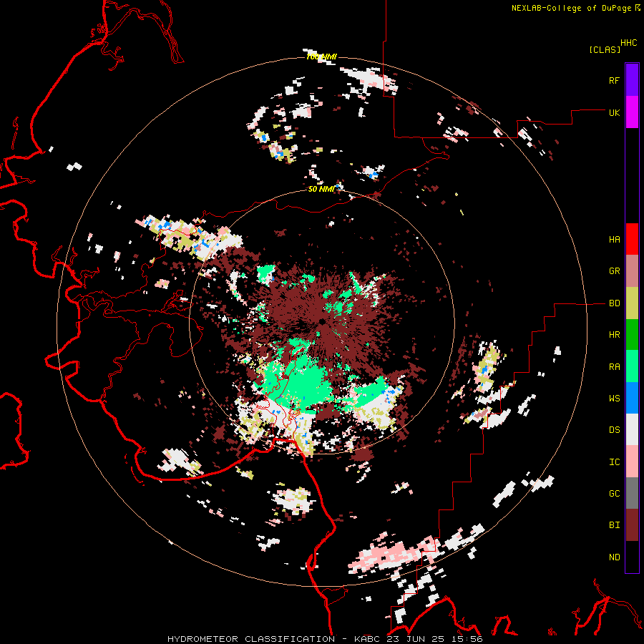Click the HYDROMETEOR CLASSIFICATION title text
The height and width of the screenshot is (644, 644).
tap(251, 639)
